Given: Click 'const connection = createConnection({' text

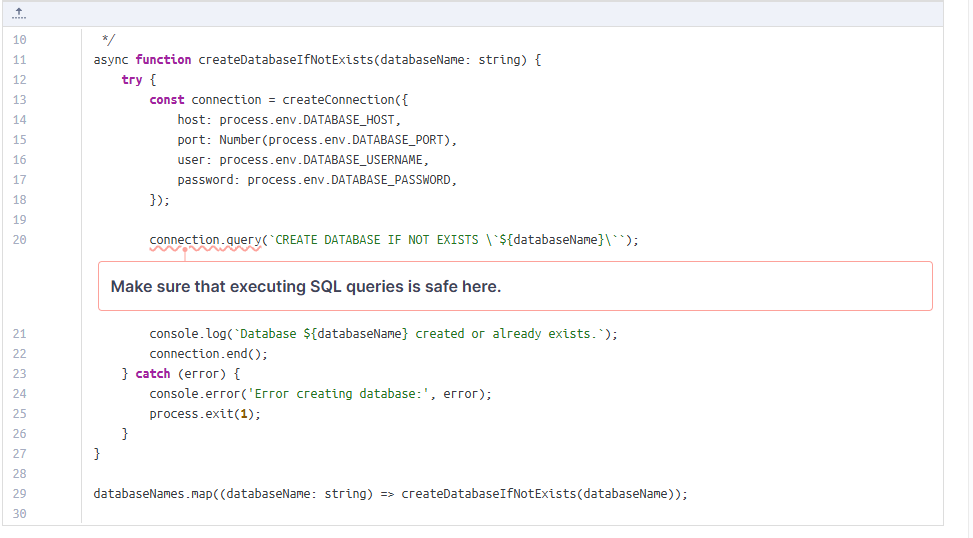Looking at the screenshot, I should click(279, 100).
